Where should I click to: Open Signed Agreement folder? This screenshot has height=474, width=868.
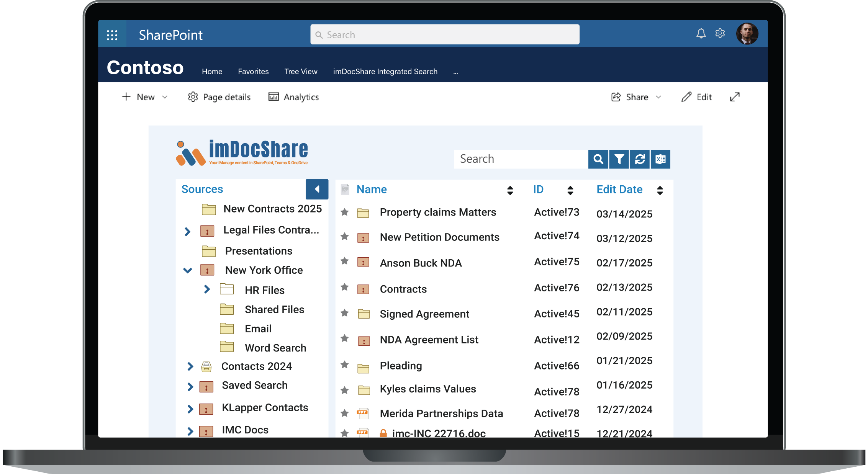tap(424, 314)
